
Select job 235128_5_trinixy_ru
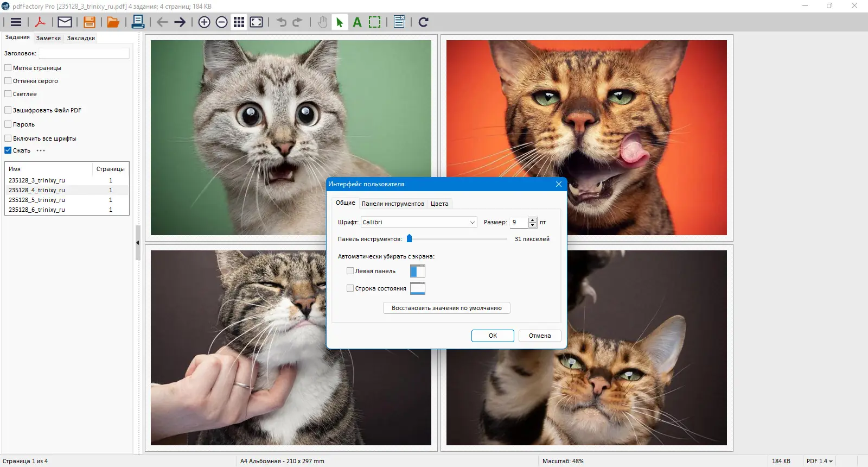tap(67, 200)
